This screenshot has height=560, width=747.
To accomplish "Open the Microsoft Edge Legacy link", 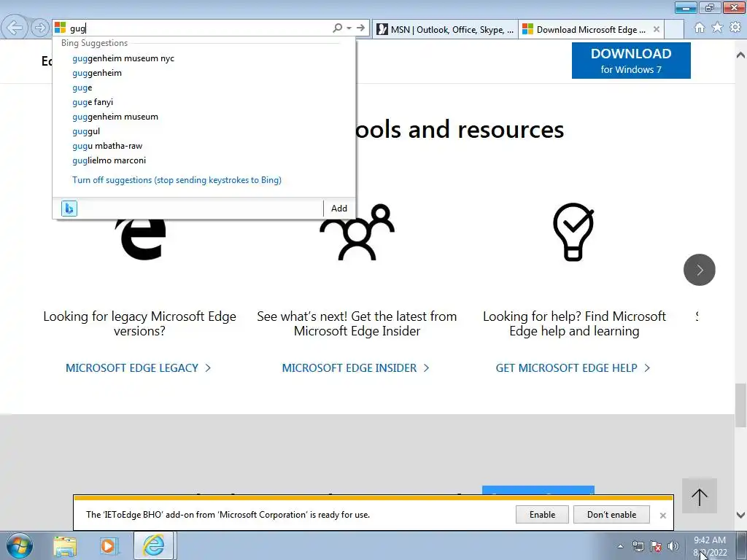I will [x=138, y=368].
